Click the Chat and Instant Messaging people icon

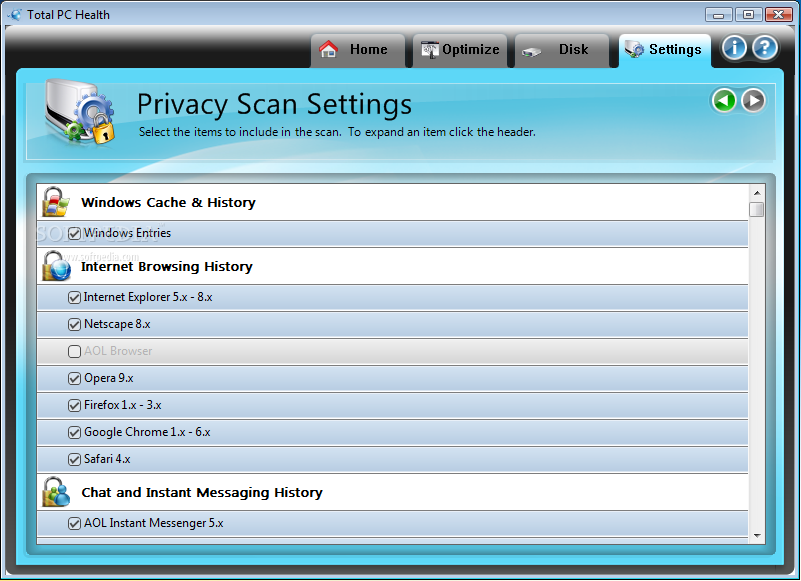tap(56, 492)
